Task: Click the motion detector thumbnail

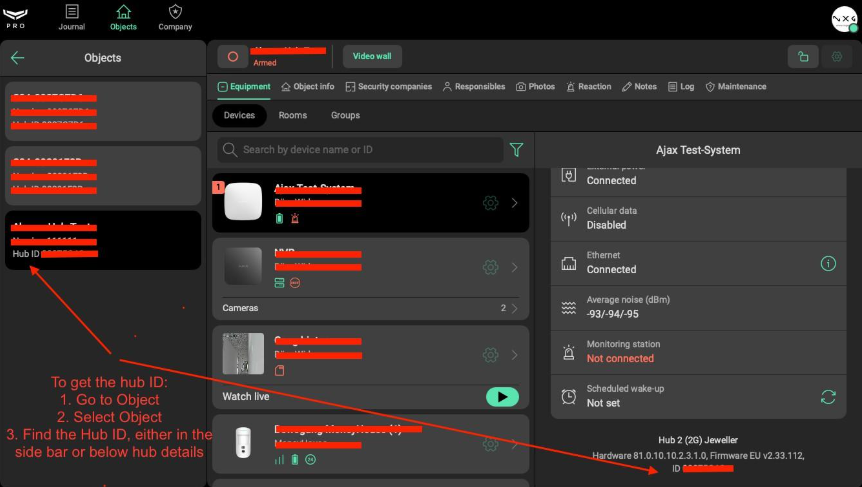Action: coord(243,443)
